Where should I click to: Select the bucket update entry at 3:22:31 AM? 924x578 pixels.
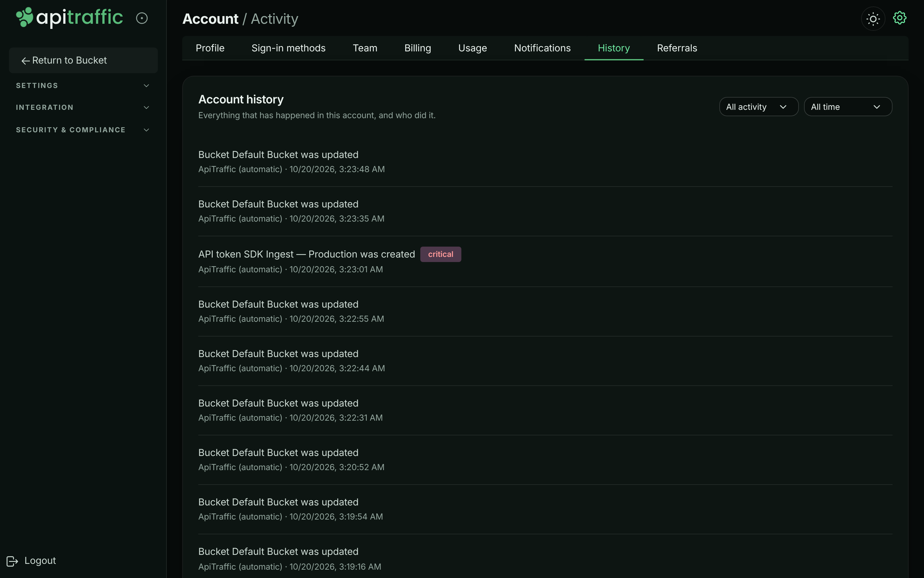point(545,410)
